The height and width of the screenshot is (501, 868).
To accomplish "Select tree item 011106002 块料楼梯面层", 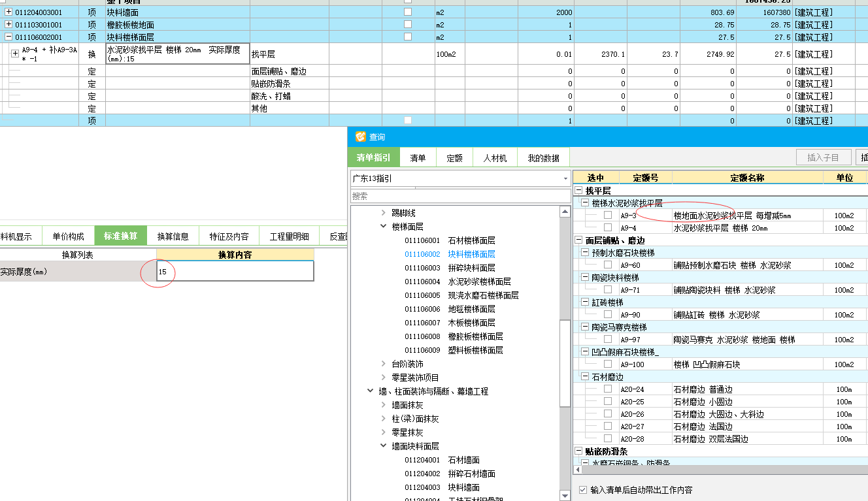I will pyautogui.click(x=450, y=254).
